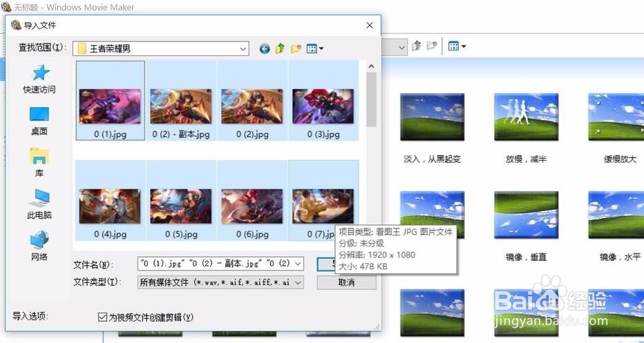This screenshot has width=644, height=343.
Task: Expand the 王者荣耀男 look-in folder dropdown
Action: pyautogui.click(x=243, y=49)
